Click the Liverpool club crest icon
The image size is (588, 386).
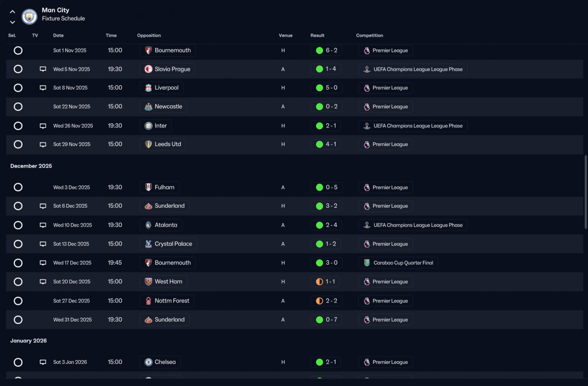[x=148, y=88]
